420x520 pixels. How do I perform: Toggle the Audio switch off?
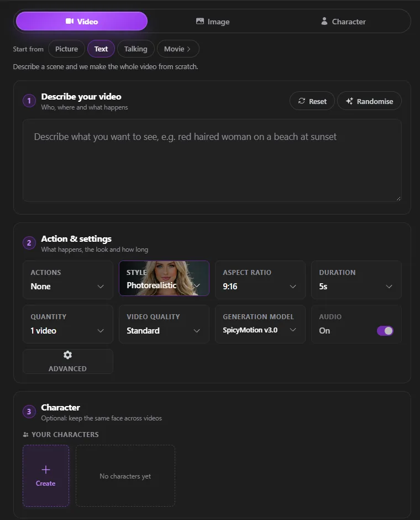(x=385, y=331)
